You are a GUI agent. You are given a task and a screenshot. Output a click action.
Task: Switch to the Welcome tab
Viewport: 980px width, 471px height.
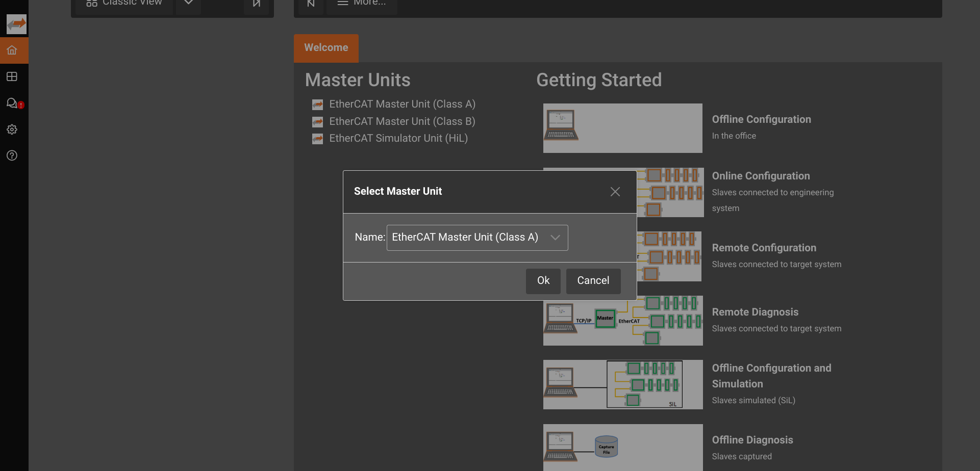pyautogui.click(x=326, y=48)
